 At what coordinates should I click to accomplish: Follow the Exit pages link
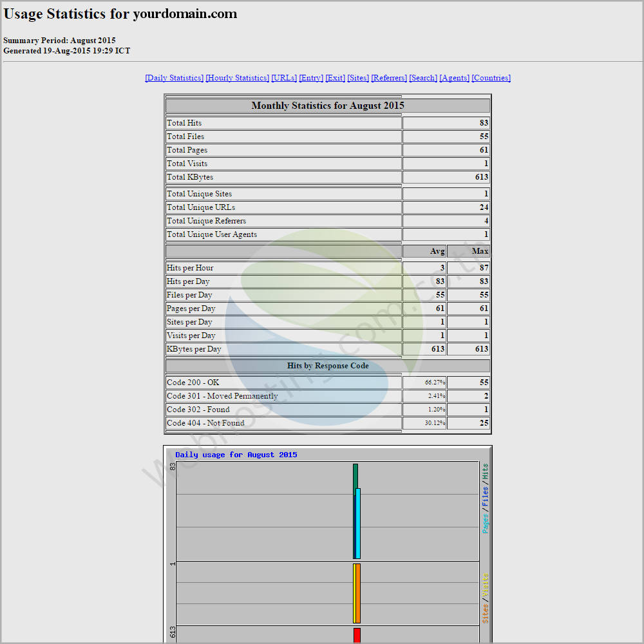click(x=335, y=78)
